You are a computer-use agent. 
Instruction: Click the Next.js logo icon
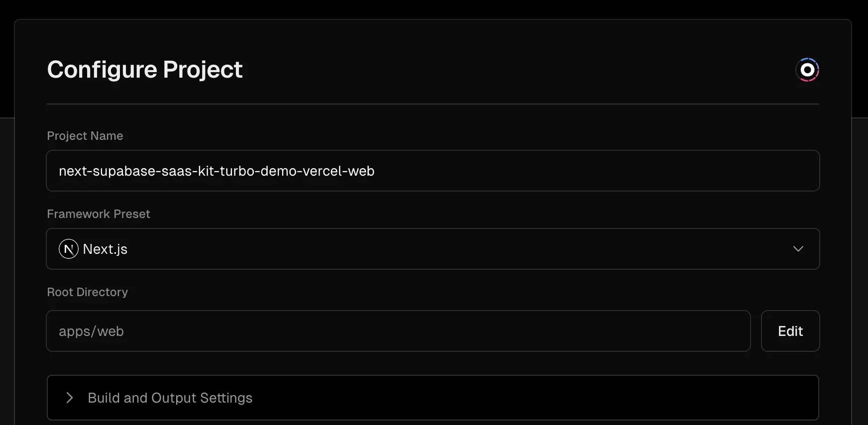[69, 249]
